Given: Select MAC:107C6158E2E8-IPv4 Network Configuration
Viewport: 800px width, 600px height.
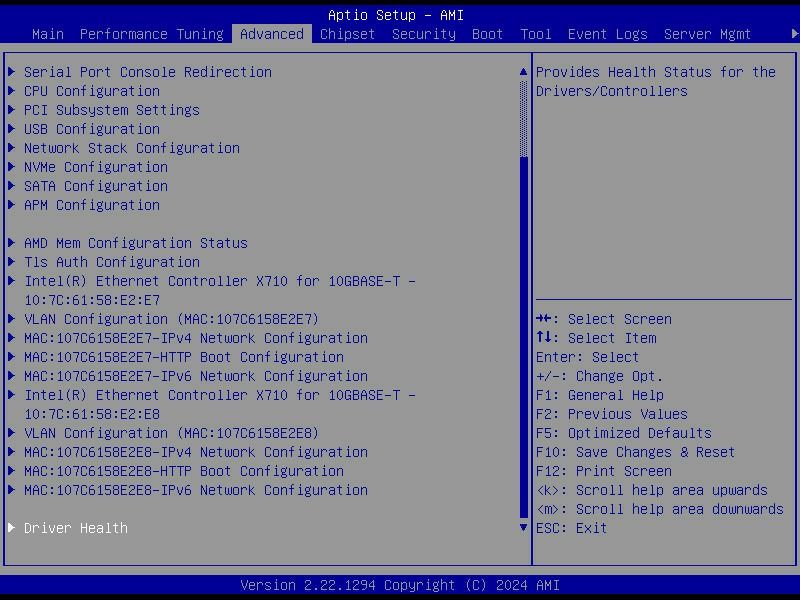Looking at the screenshot, I should click(196, 452).
